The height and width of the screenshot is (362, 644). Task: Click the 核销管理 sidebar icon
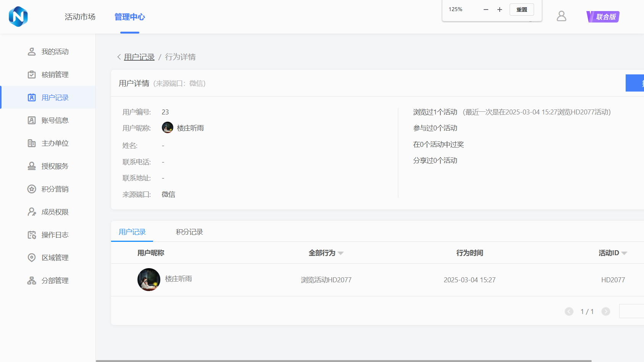pyautogui.click(x=32, y=74)
